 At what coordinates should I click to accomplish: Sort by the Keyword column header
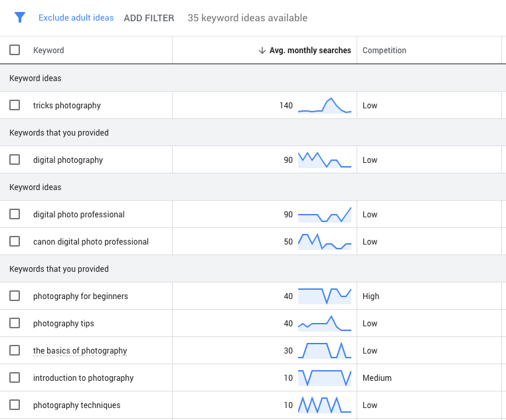[48, 51]
